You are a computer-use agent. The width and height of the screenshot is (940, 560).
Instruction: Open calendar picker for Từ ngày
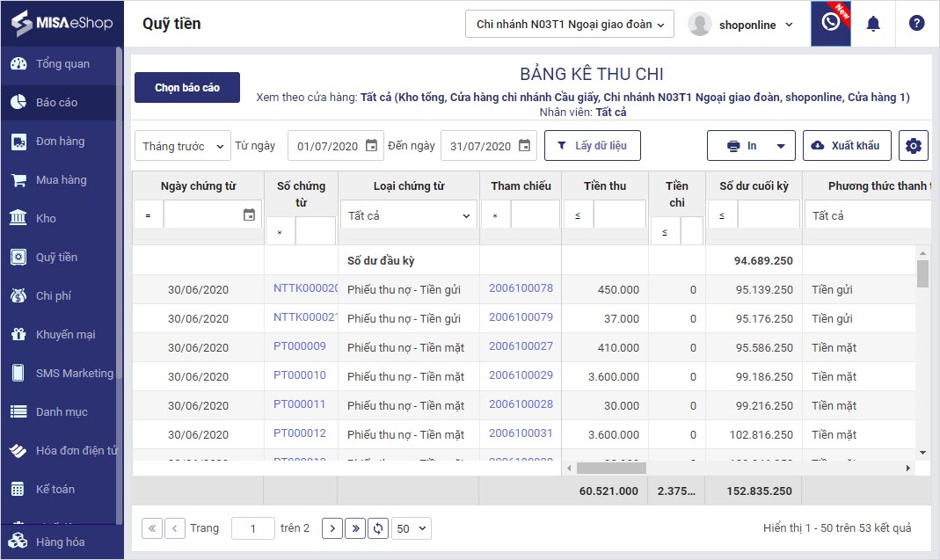(x=371, y=146)
